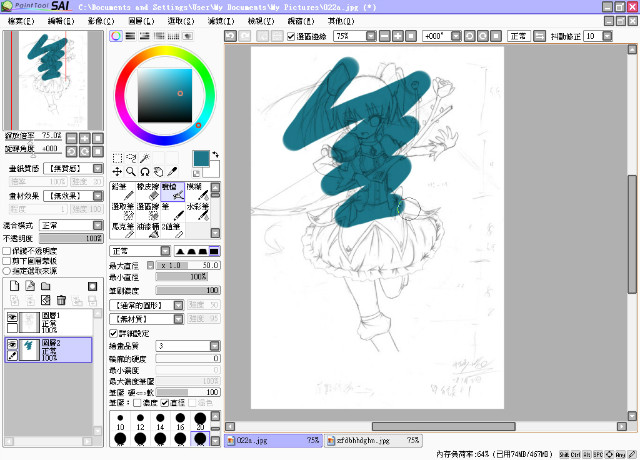Select brush size preset 12

140,421
